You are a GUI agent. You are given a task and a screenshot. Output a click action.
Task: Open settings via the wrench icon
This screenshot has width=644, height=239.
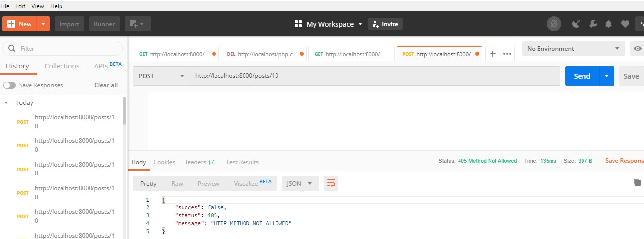pyautogui.click(x=593, y=24)
